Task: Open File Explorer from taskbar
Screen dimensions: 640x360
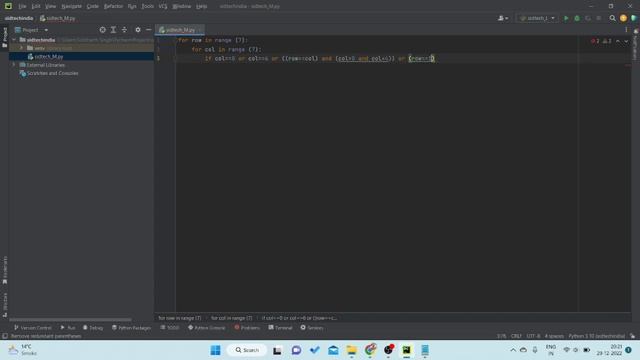Action: [351, 350]
